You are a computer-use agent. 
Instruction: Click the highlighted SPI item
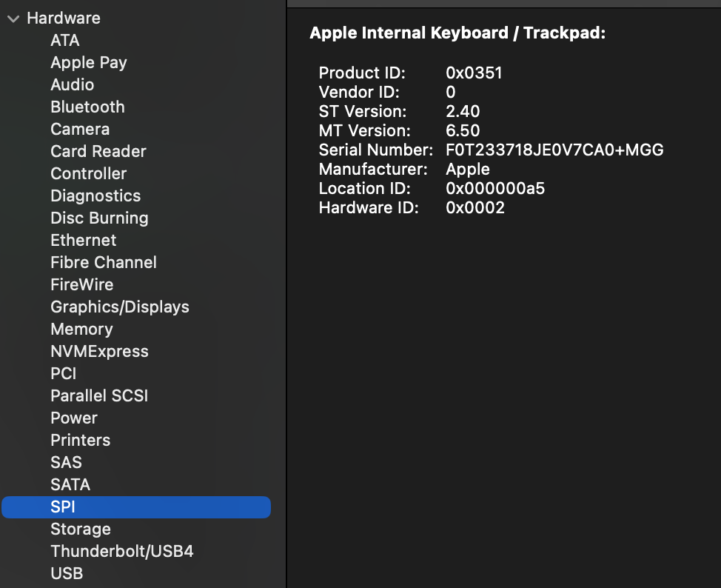(63, 507)
